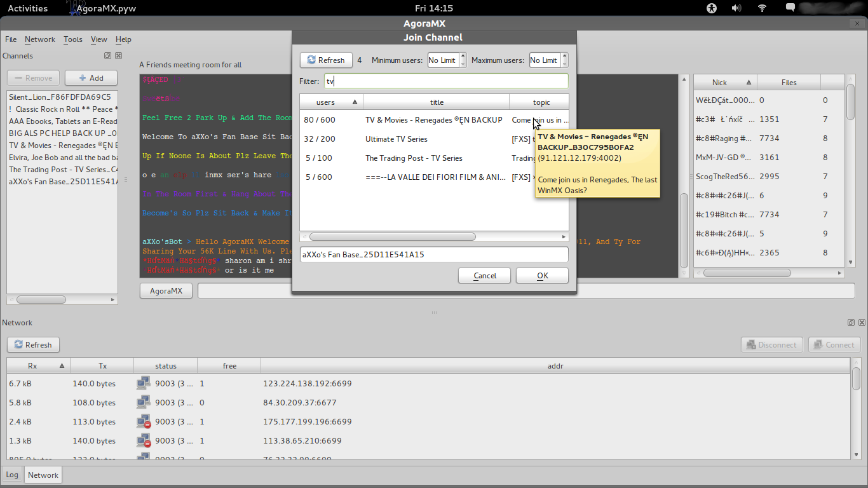
Task: Close the Channels panel with its X icon
Action: [118, 56]
